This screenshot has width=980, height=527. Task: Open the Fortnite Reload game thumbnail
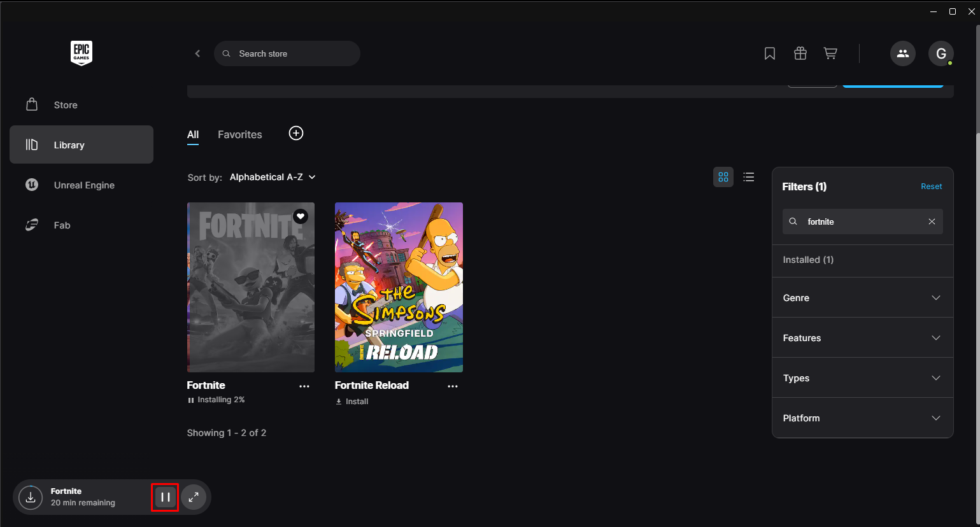tap(399, 287)
